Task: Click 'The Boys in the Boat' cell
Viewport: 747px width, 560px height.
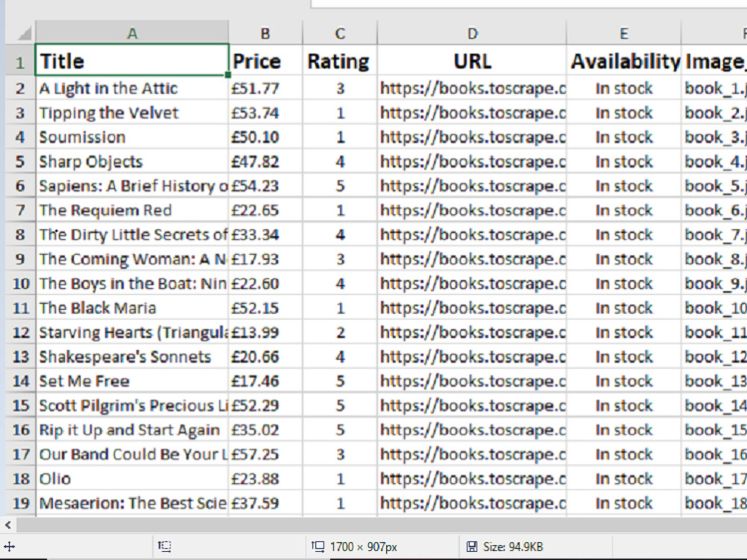Action: pos(132,283)
